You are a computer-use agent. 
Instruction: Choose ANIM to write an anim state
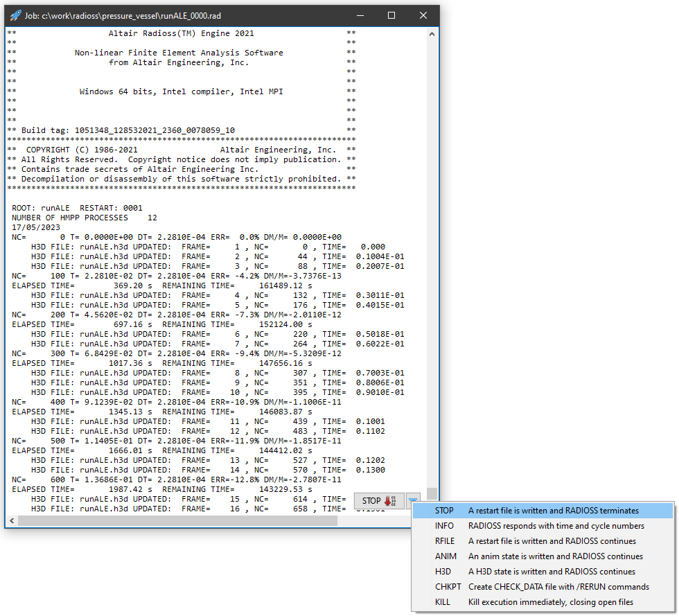pyautogui.click(x=543, y=556)
